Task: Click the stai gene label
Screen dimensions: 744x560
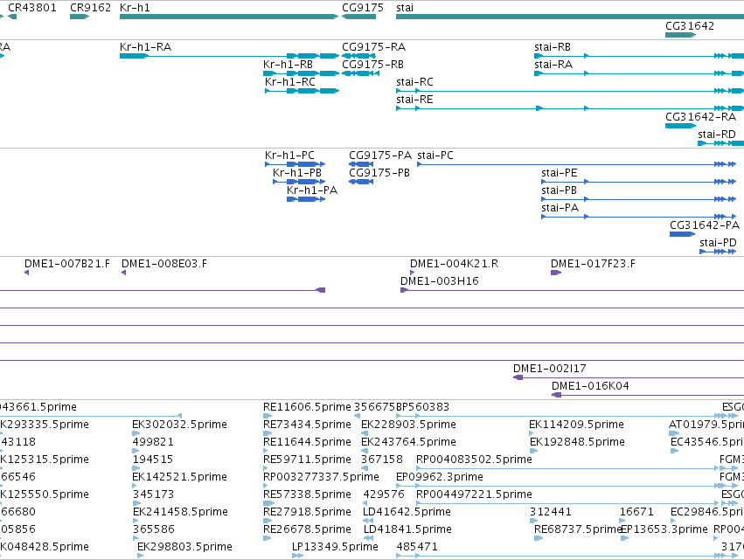Action: point(405,8)
